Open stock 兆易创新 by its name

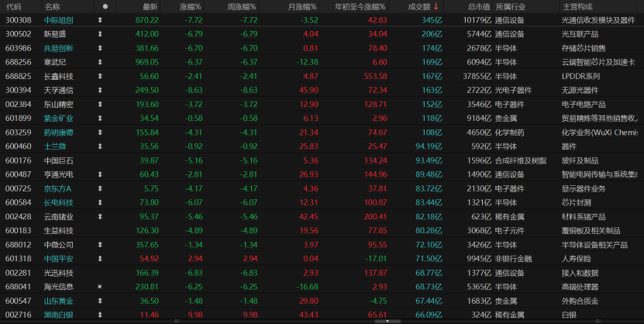pyautogui.click(x=58, y=48)
